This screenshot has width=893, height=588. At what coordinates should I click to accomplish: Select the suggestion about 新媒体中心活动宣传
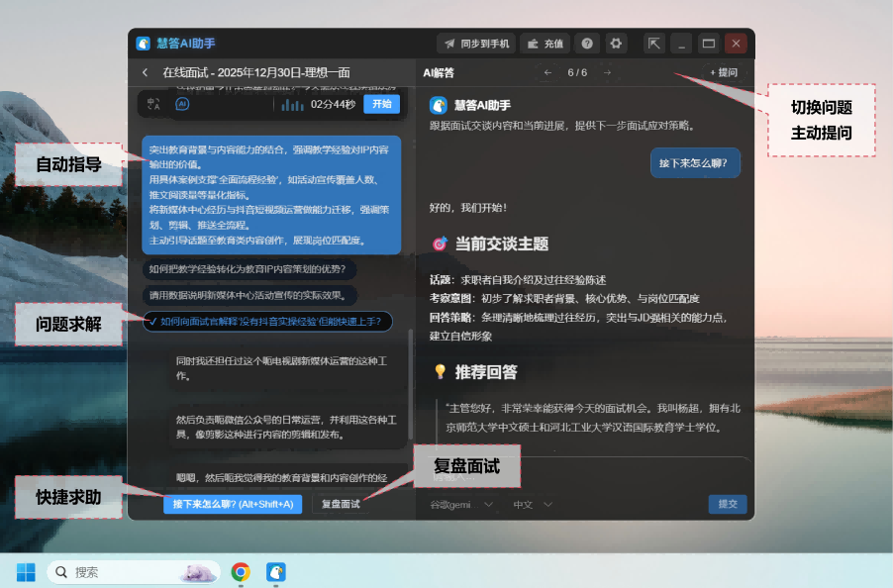(x=252, y=295)
